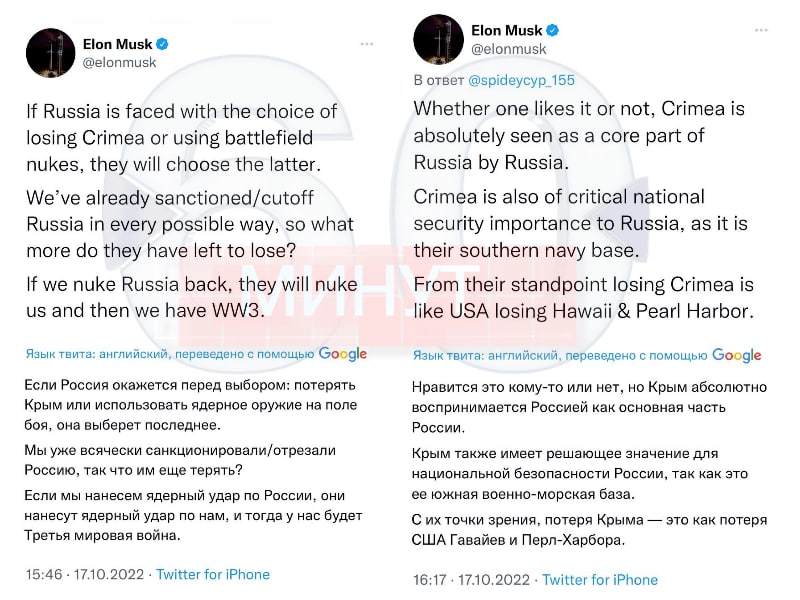
Task: Open @elonmusk handle on right tweet
Action: tap(509, 49)
